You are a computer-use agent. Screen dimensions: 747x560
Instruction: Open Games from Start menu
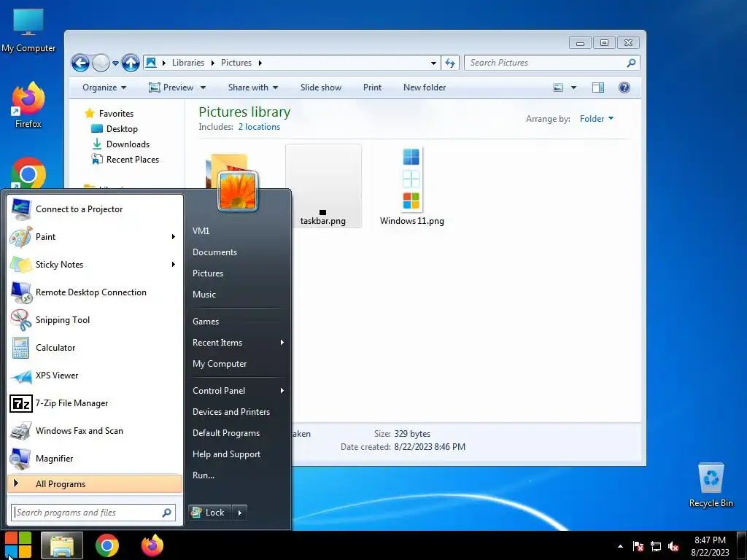205,322
